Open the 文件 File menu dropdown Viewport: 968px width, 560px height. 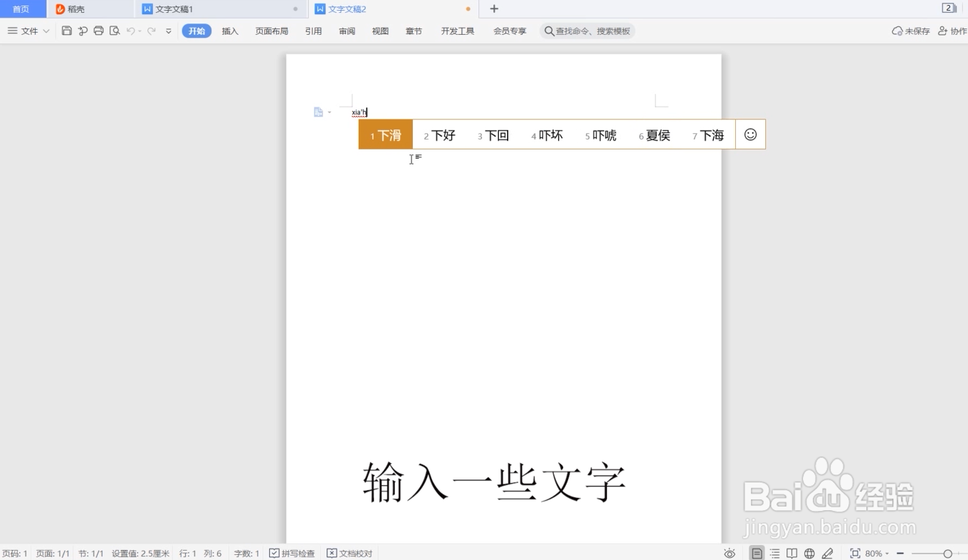[27, 31]
